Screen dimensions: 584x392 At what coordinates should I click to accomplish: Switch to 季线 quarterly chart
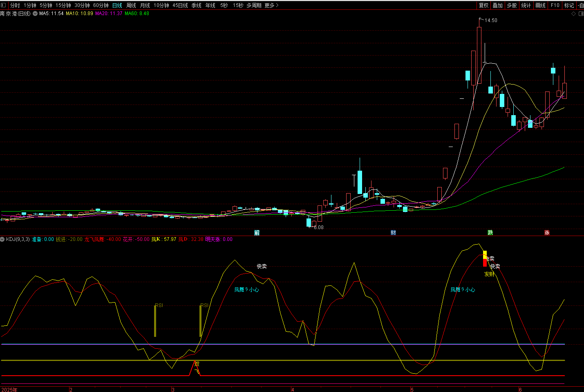coord(197,5)
